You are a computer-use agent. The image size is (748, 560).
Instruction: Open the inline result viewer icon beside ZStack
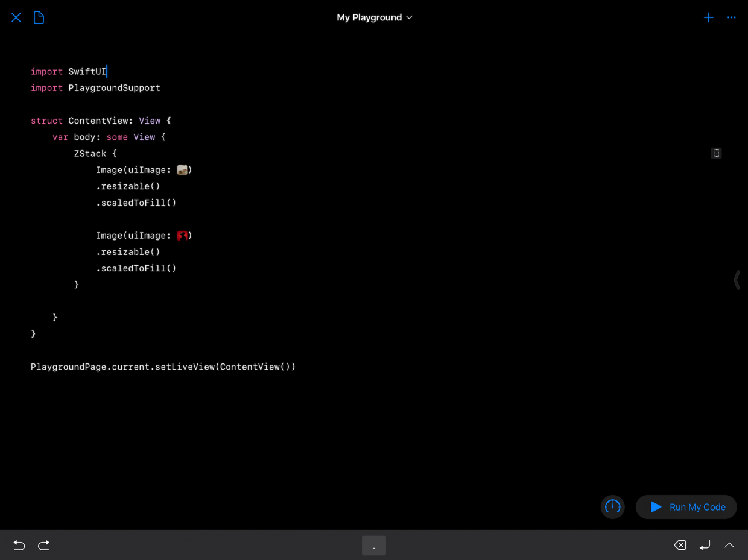pos(716,153)
